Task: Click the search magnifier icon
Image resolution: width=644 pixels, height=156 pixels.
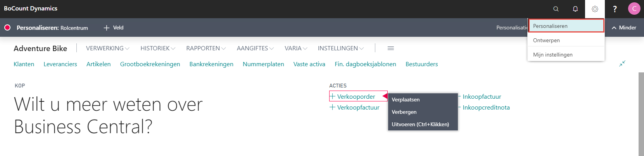Action: tap(556, 9)
